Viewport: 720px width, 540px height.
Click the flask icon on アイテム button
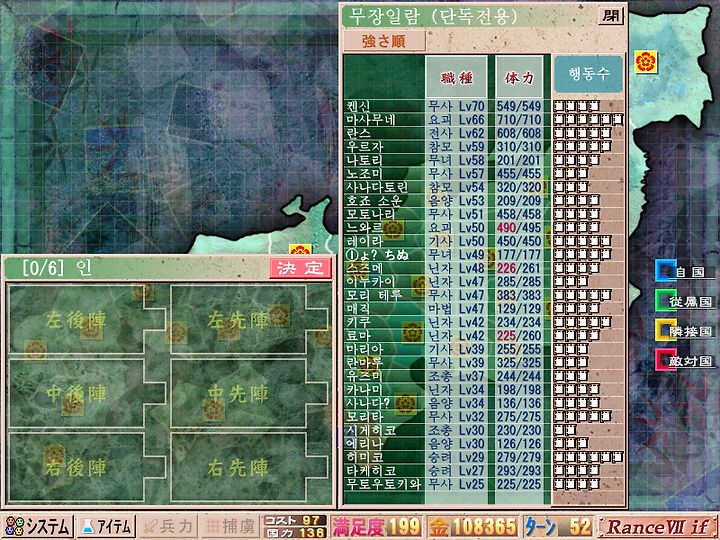click(x=87, y=526)
